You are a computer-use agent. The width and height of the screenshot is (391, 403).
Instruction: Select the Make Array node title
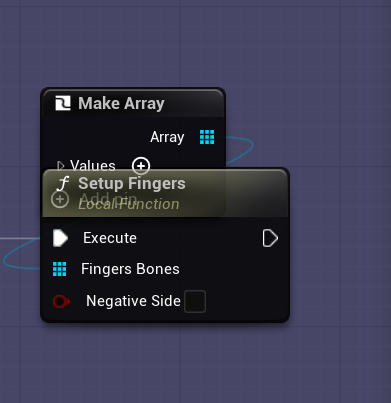(121, 103)
